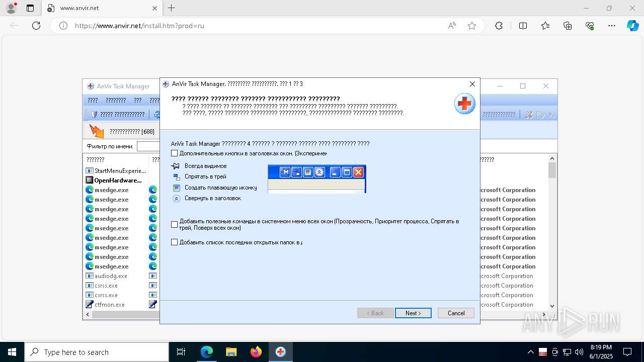The image size is (644, 362).
Task: Click the site information icon in address bar
Action: pyautogui.click(x=63, y=26)
